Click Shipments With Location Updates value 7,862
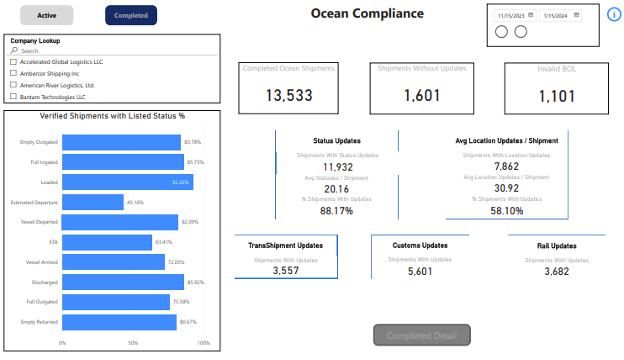 coord(507,166)
